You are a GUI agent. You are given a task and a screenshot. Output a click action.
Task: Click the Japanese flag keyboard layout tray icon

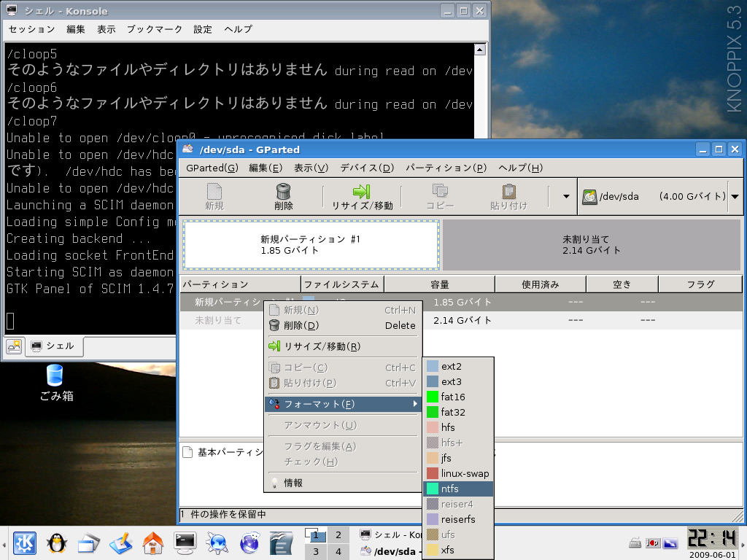tap(653, 542)
